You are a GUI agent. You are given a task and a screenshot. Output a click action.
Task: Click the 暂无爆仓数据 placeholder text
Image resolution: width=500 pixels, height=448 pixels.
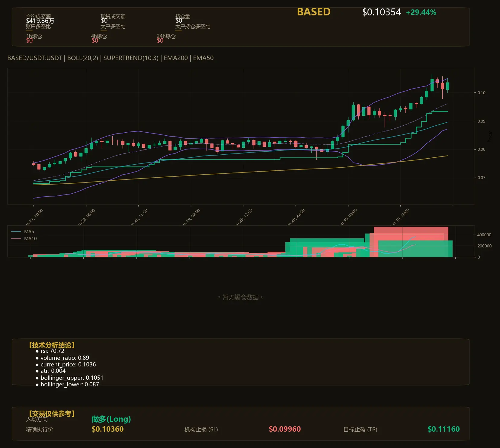[x=240, y=297]
